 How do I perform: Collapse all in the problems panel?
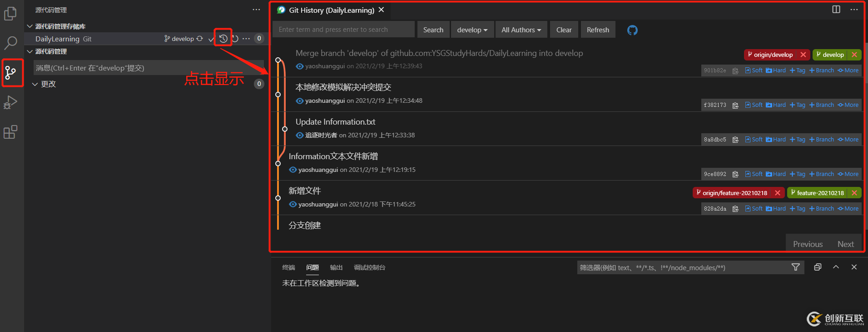coord(818,267)
